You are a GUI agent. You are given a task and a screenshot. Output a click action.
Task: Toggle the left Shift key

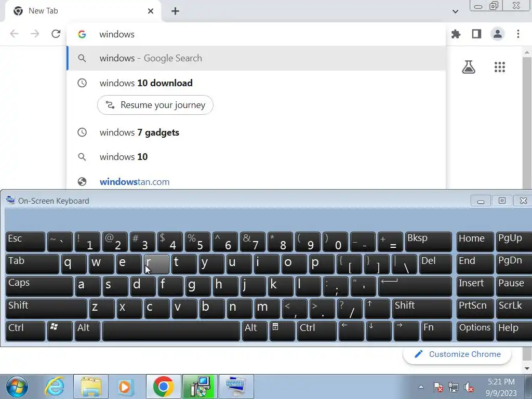click(x=46, y=309)
